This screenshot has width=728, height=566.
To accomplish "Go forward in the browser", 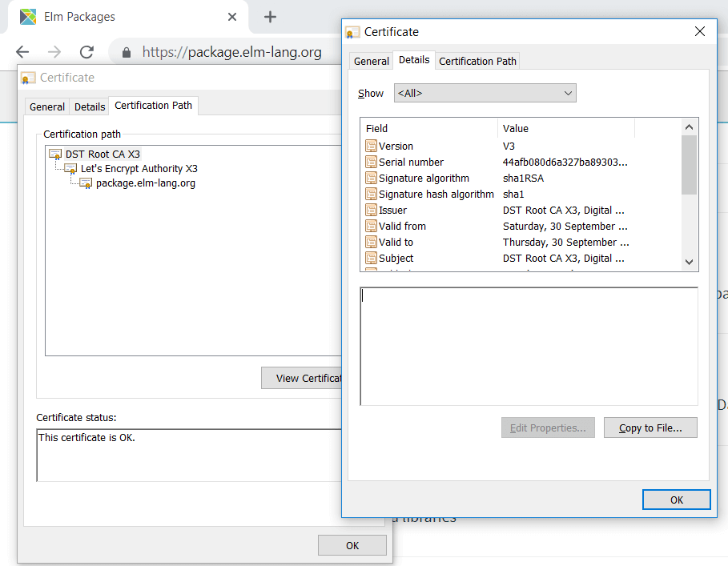I will point(54,52).
